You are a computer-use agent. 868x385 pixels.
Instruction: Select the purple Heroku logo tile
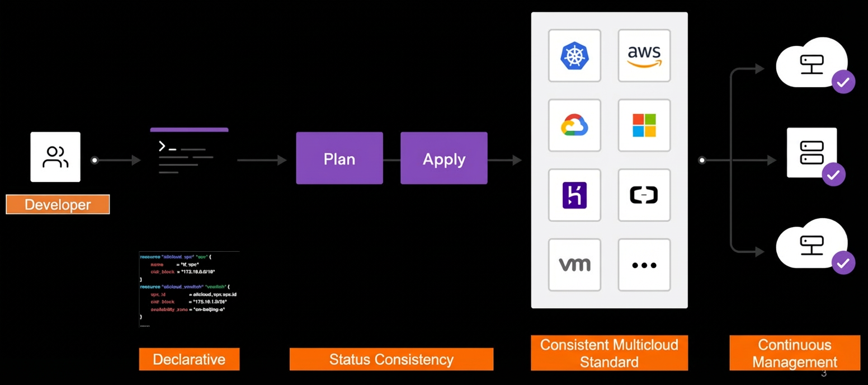(574, 195)
